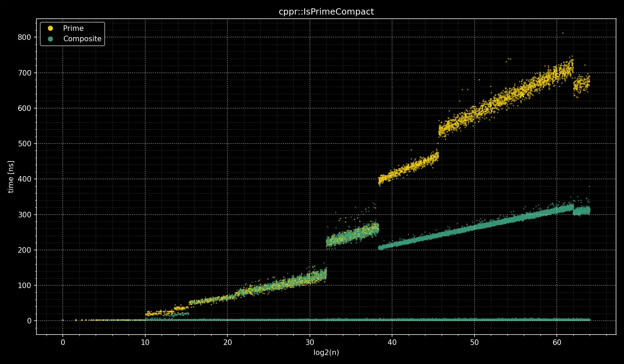
Task: Click the chart title cppr::IsPrimeCompact
Action: 326,12
